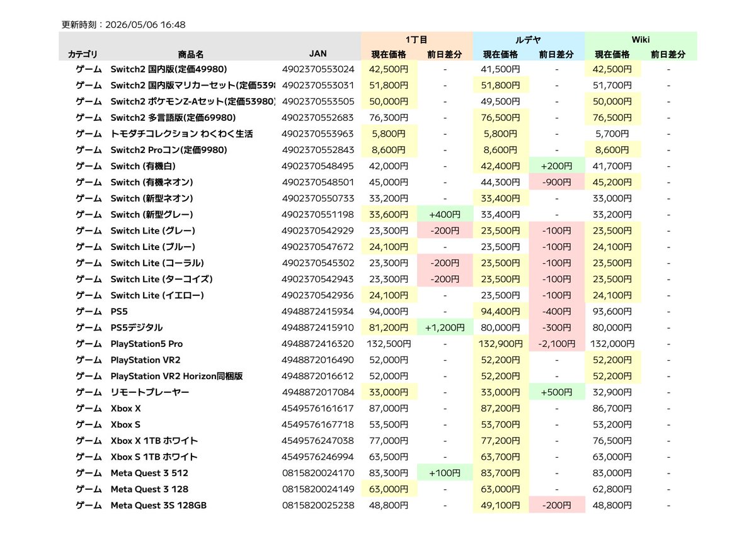The height and width of the screenshot is (534, 756).
Task: Select product Switch Lite (イエロー)
Action: (157, 295)
